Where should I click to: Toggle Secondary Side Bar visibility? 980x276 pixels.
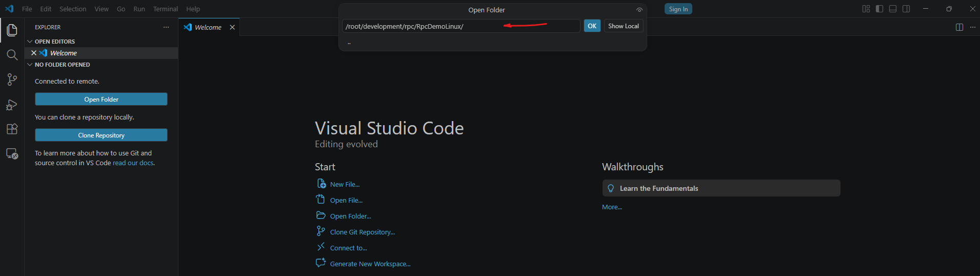[x=906, y=9]
